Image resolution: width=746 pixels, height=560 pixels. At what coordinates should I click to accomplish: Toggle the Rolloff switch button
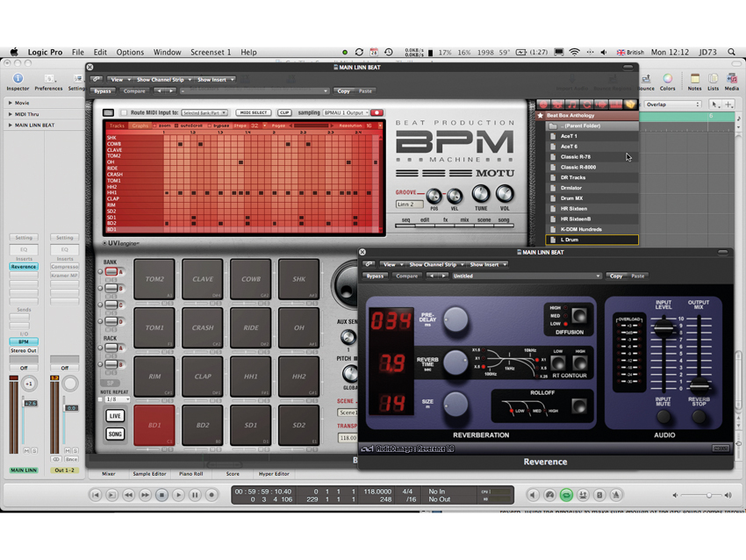(x=579, y=406)
